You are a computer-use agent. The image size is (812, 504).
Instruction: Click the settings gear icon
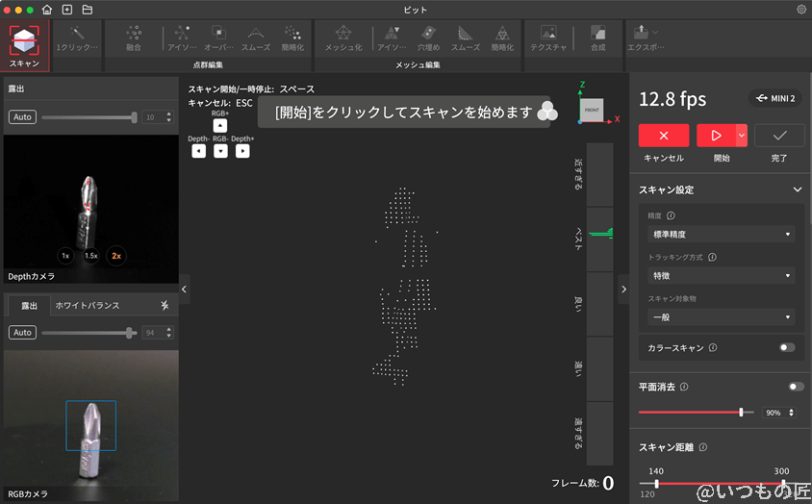click(x=801, y=10)
